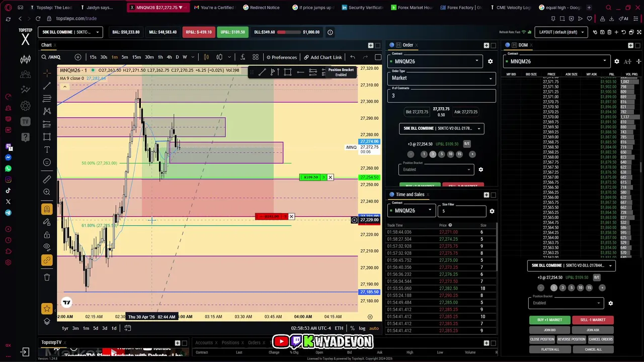
Task: Select quantity 15 preset in DOM panel
Action: (589, 288)
